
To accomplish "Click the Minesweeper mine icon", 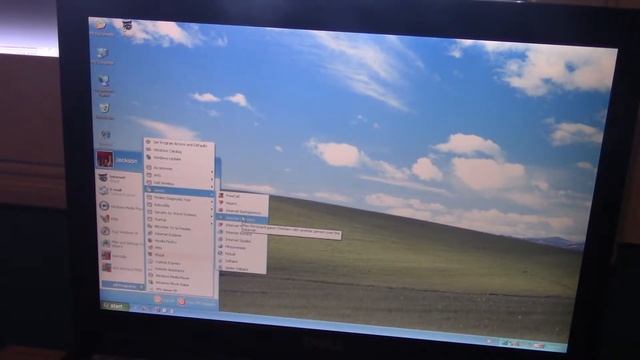I will tap(221, 247).
